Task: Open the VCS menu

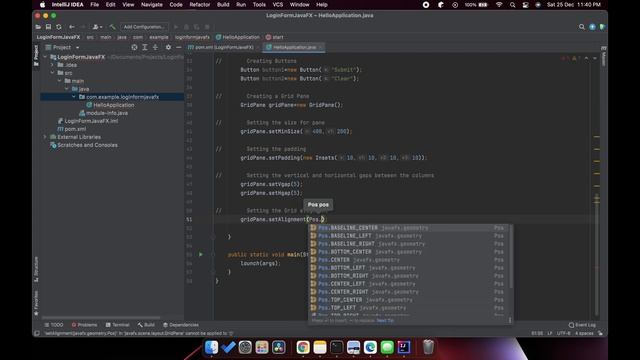Action: click(x=278, y=5)
